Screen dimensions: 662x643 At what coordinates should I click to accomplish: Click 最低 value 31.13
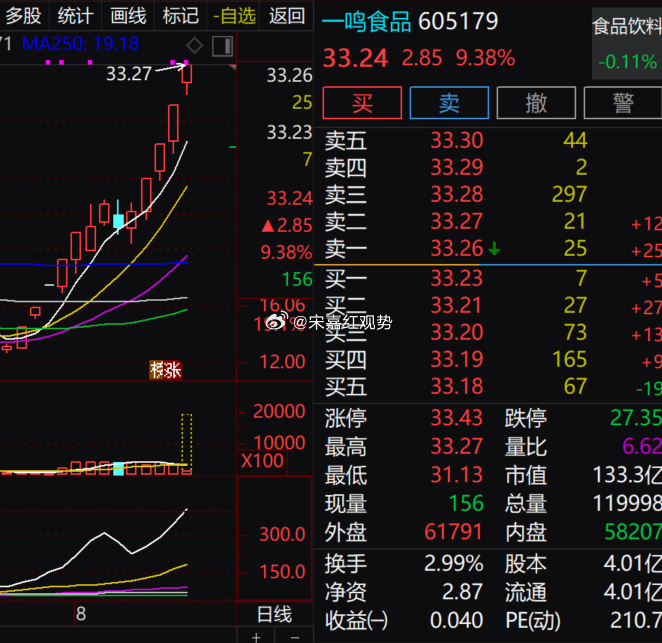(x=457, y=475)
